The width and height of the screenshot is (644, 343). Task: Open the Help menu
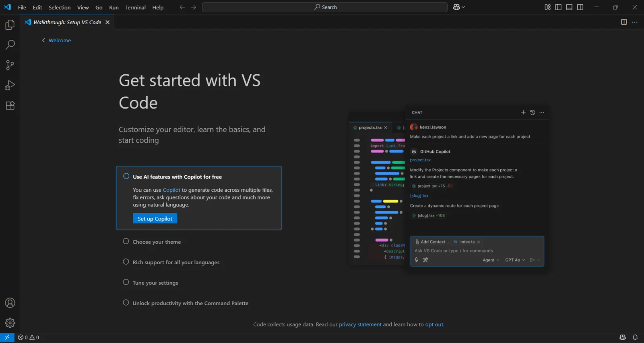(158, 7)
